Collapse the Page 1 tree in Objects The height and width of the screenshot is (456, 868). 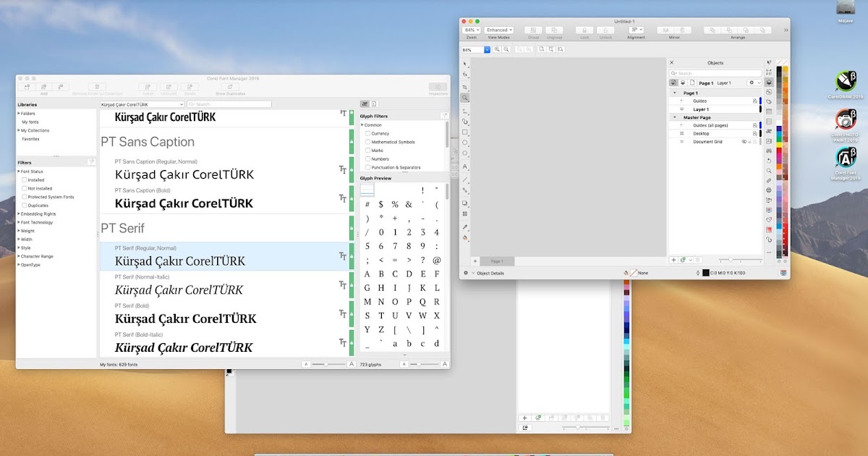click(x=675, y=93)
